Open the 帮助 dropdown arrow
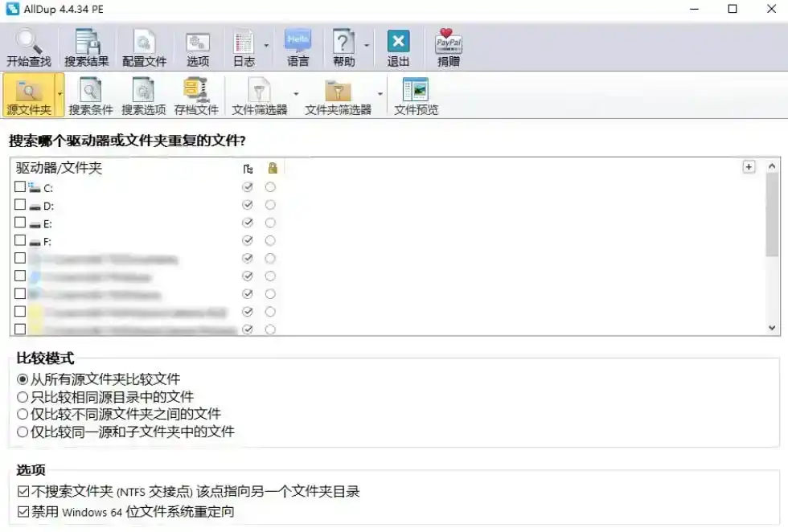788x532 pixels. pyautogui.click(x=367, y=46)
